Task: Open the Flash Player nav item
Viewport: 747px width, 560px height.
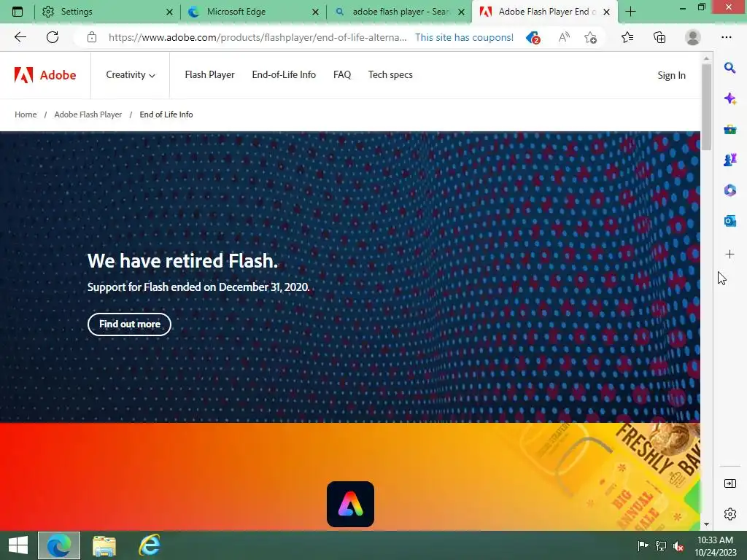Action: pos(209,75)
